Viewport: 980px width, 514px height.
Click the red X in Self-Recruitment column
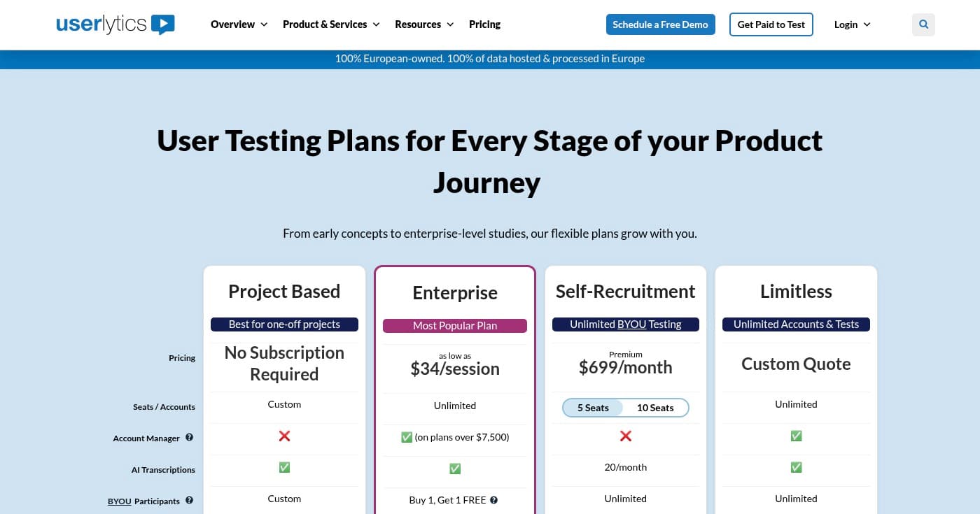625,436
